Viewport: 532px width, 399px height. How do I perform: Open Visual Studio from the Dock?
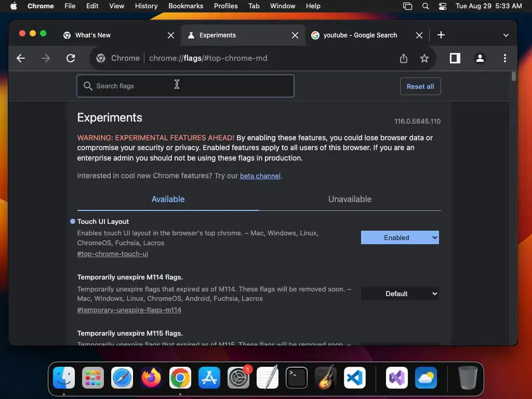click(397, 378)
